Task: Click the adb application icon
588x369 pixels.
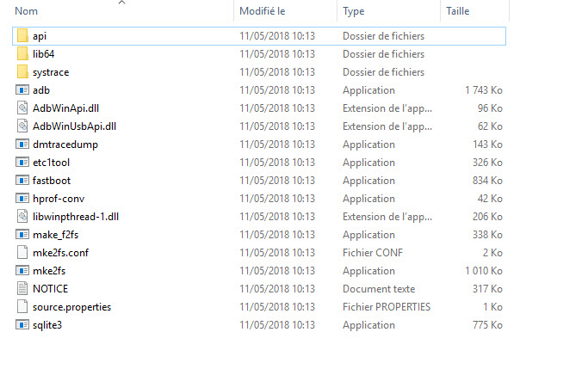Action: tap(23, 90)
